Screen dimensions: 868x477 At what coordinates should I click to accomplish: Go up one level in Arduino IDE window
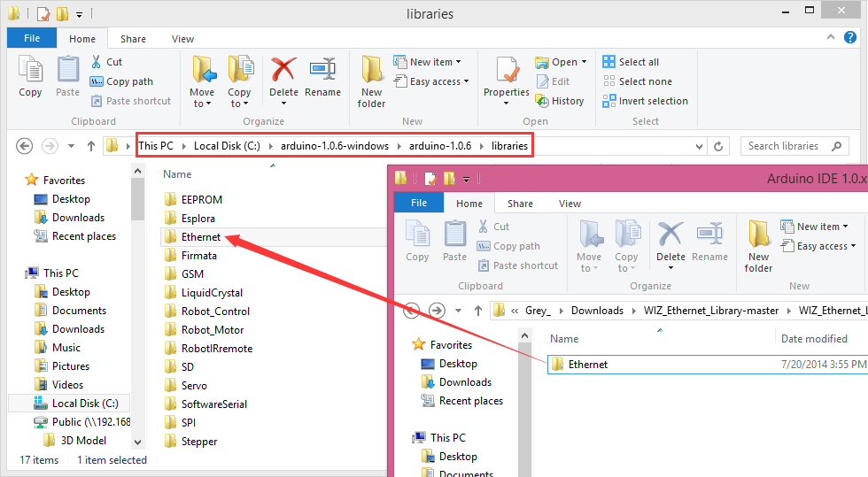(478, 311)
